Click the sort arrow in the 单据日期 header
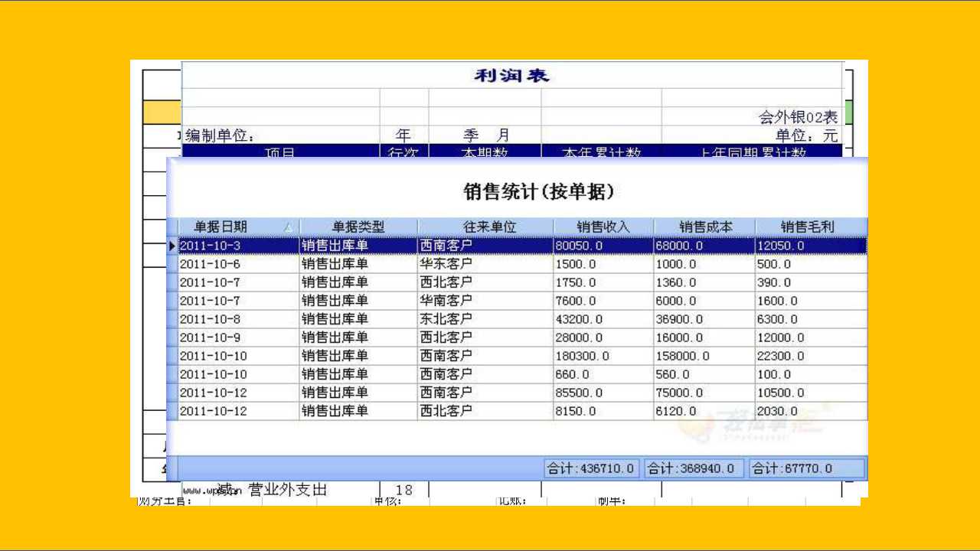 (288, 227)
